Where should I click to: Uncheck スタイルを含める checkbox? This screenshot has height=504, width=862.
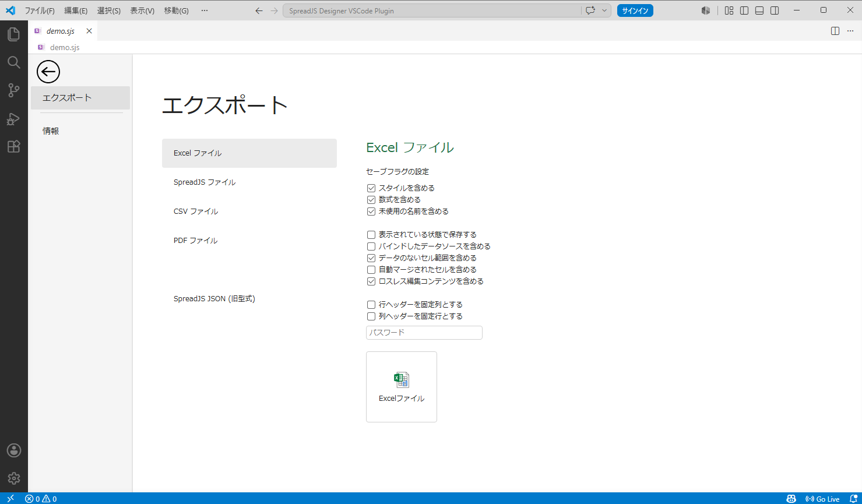point(371,188)
